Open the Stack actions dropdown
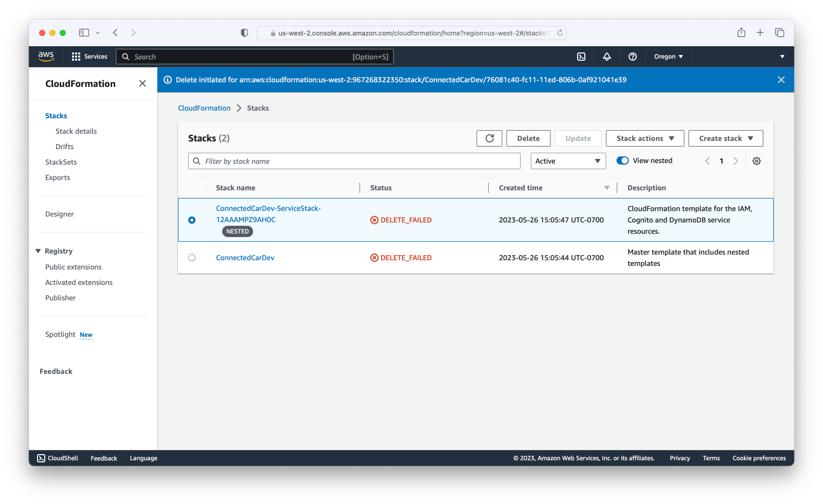 tap(645, 138)
